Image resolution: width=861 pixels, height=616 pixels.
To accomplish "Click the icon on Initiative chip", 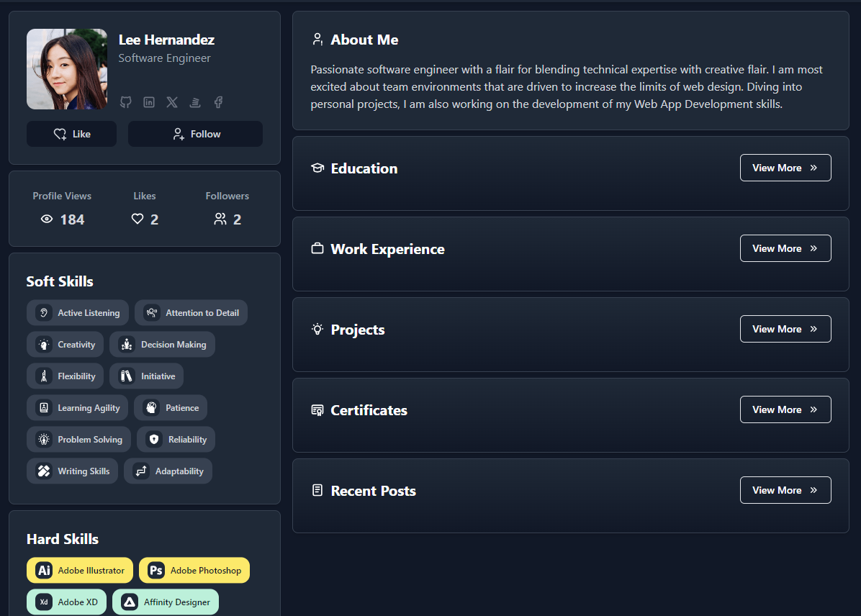I will point(127,376).
